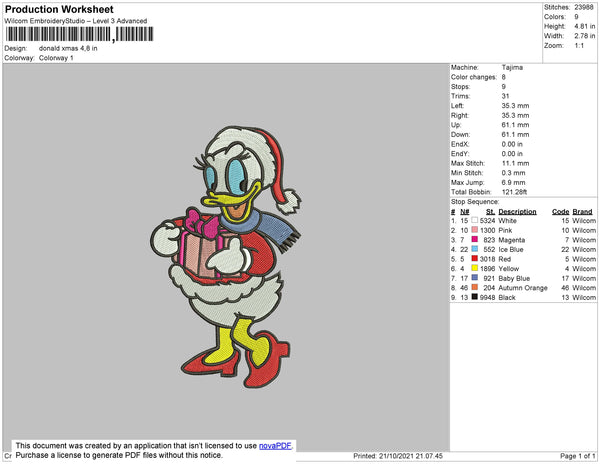Open the novaPDF hyperlink

click(275, 446)
